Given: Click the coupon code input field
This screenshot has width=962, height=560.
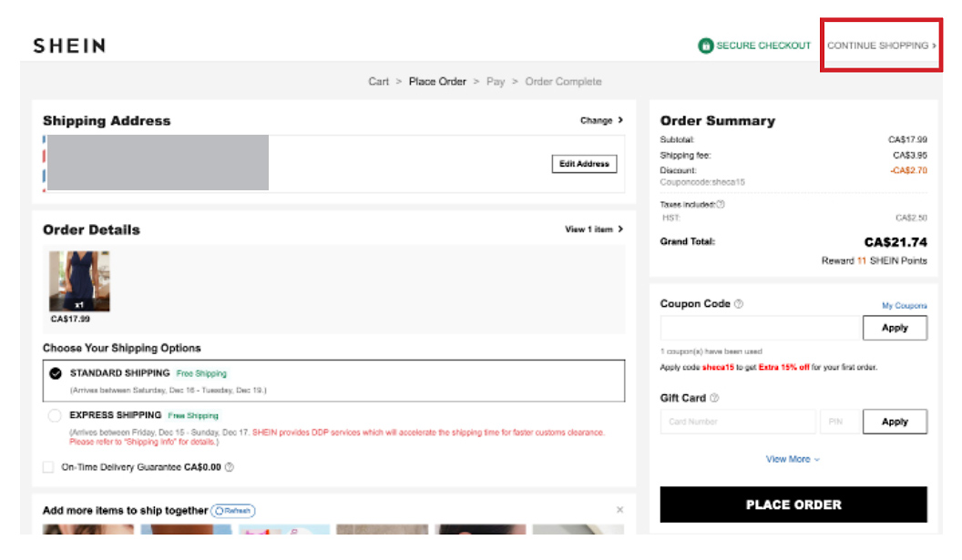Looking at the screenshot, I should tap(761, 328).
